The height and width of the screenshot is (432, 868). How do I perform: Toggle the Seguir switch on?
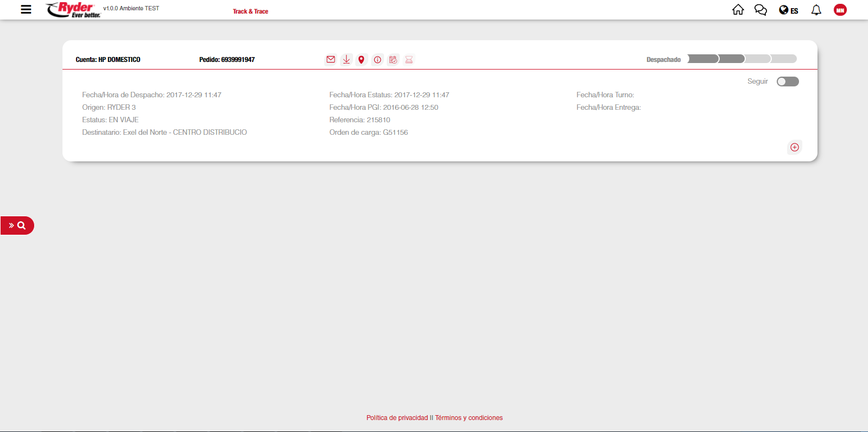tap(787, 82)
